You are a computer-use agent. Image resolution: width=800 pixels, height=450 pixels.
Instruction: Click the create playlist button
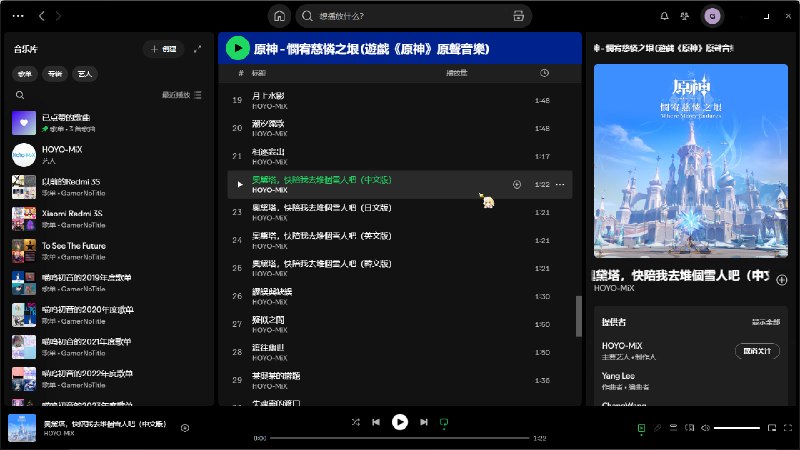coord(163,49)
